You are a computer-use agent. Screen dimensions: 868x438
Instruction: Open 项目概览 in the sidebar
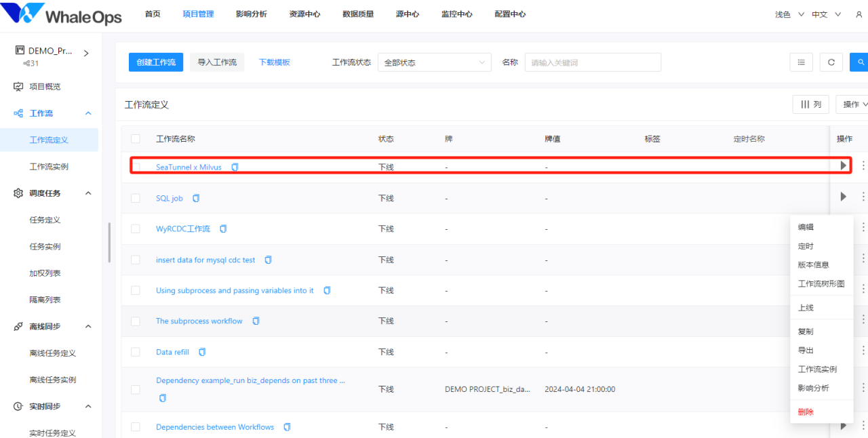(x=45, y=87)
